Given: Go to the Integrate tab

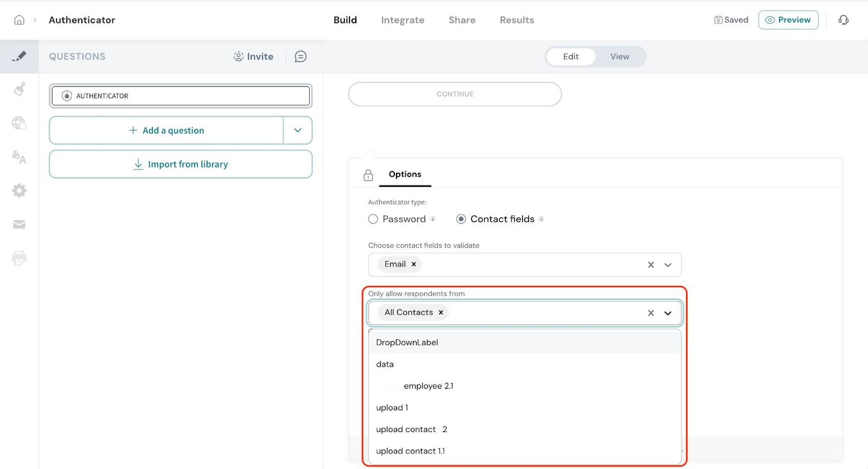Looking at the screenshot, I should [x=403, y=20].
